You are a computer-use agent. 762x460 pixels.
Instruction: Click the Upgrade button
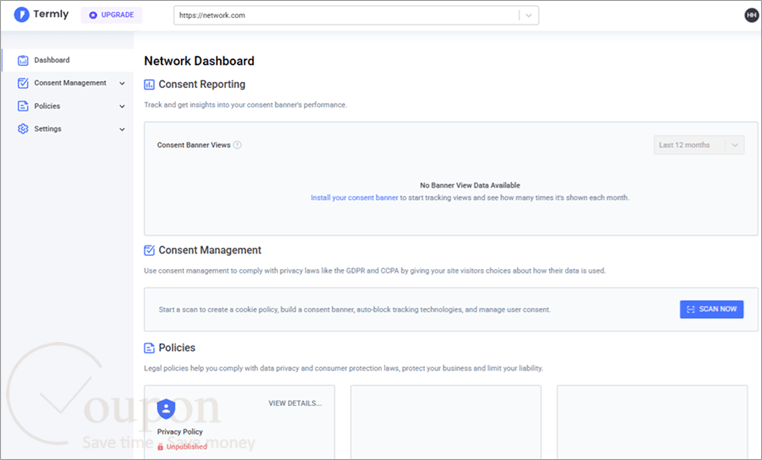[x=111, y=15]
